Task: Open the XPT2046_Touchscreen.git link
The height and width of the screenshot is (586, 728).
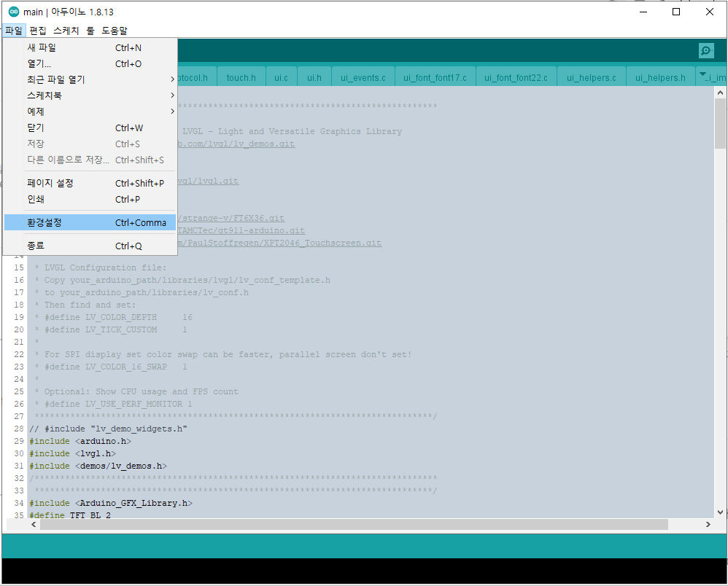Action: coord(280,243)
